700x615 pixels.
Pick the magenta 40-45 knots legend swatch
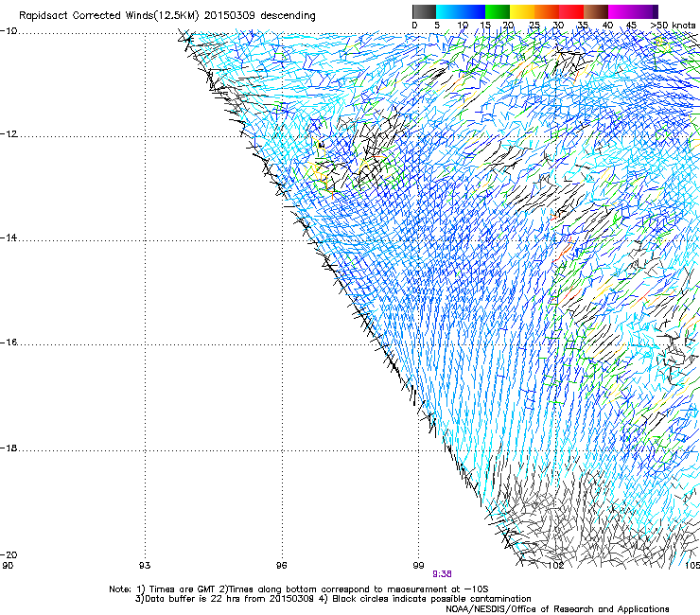[621, 11]
